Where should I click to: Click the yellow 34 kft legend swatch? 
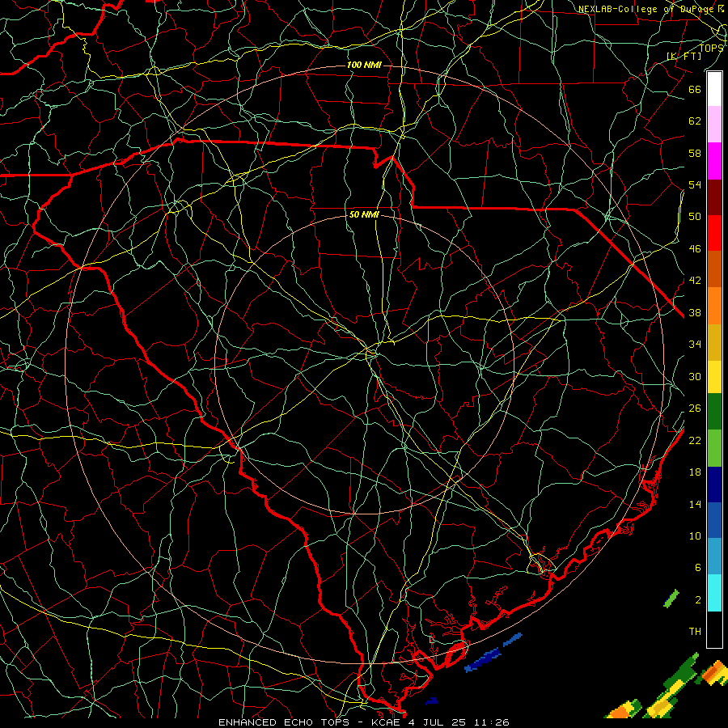[714, 376]
